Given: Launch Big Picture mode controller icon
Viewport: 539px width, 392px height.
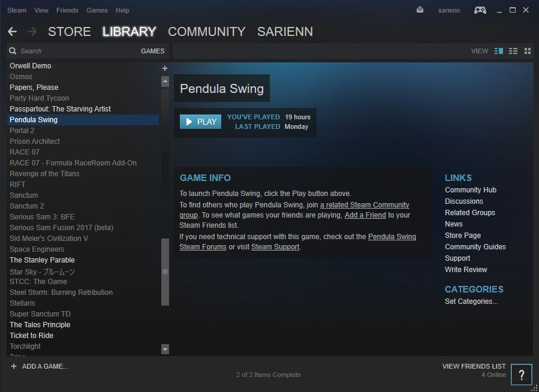Looking at the screenshot, I should tap(480, 10).
